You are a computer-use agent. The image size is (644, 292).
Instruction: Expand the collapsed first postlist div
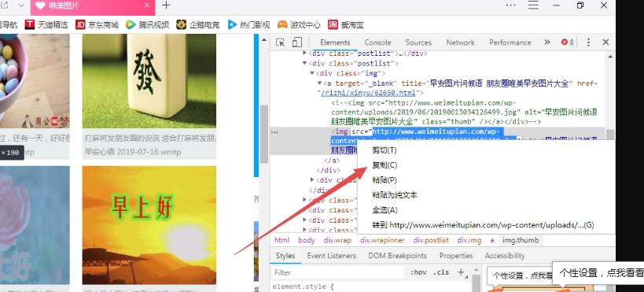tap(304, 54)
